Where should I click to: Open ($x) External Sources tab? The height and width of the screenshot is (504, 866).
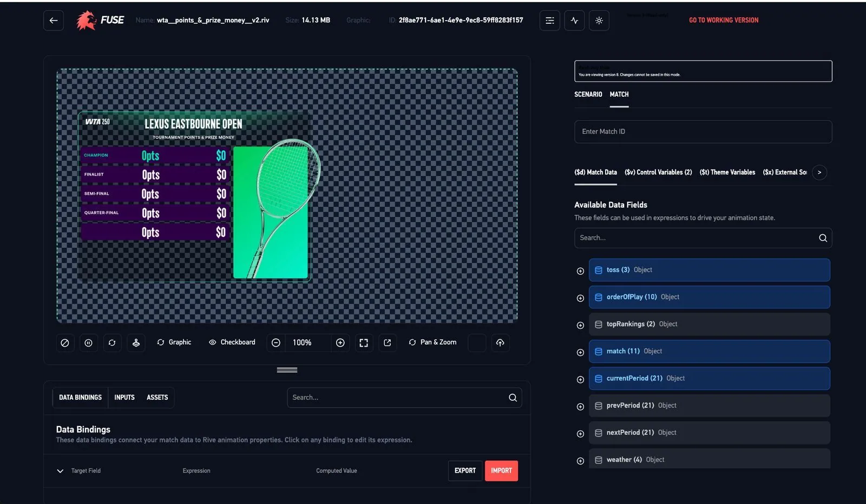[785, 173]
